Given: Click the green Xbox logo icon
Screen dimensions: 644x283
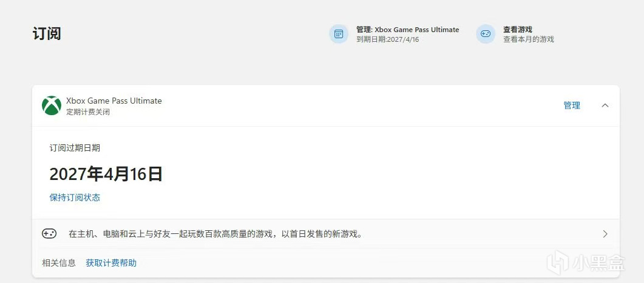Looking at the screenshot, I should pos(52,105).
